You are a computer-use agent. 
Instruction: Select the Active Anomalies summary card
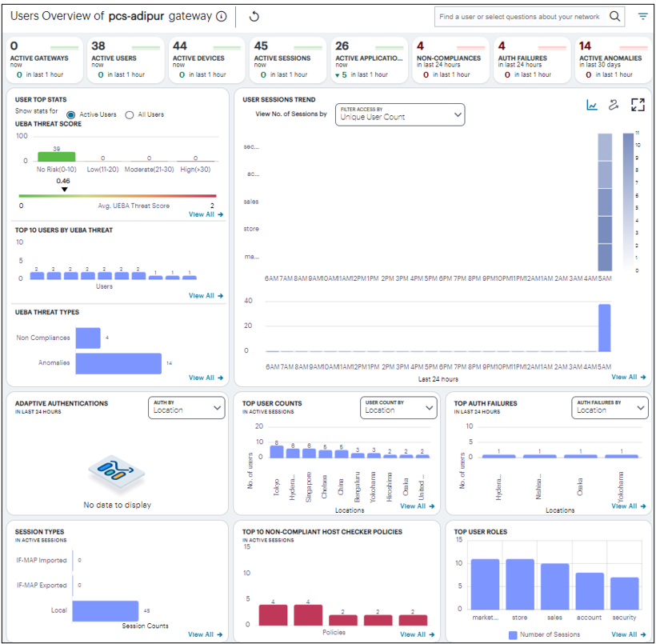click(x=611, y=59)
